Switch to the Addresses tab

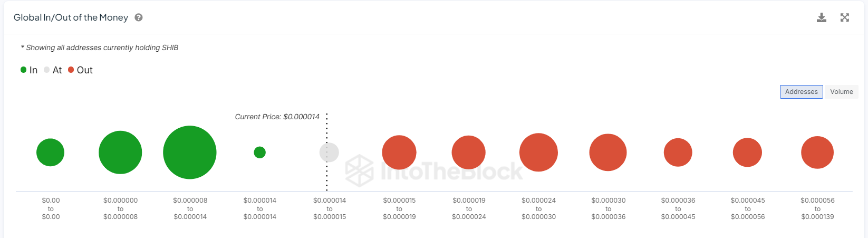[801, 92]
